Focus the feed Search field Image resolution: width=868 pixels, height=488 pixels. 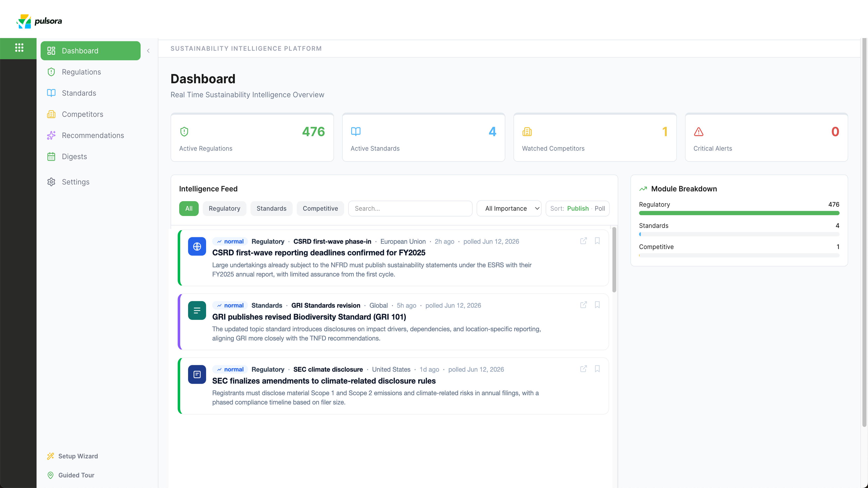click(410, 208)
